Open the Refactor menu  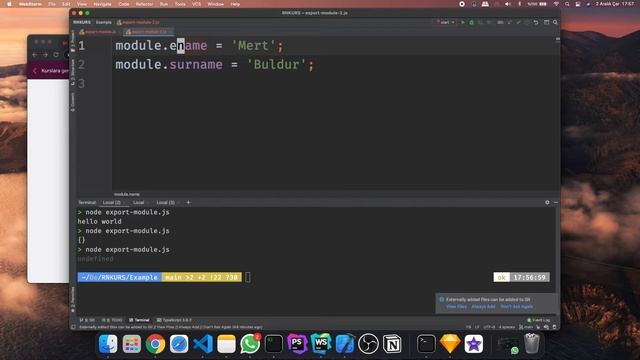coord(144,4)
